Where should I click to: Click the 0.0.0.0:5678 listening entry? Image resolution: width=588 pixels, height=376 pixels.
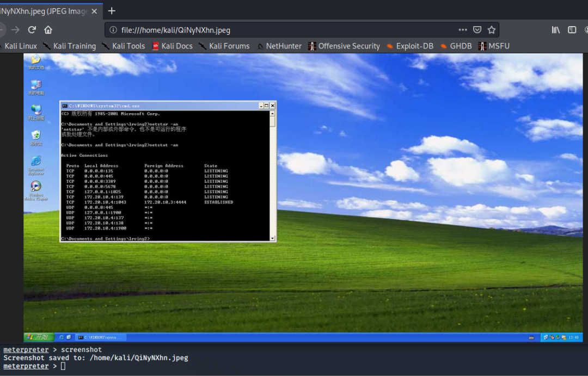(100, 186)
